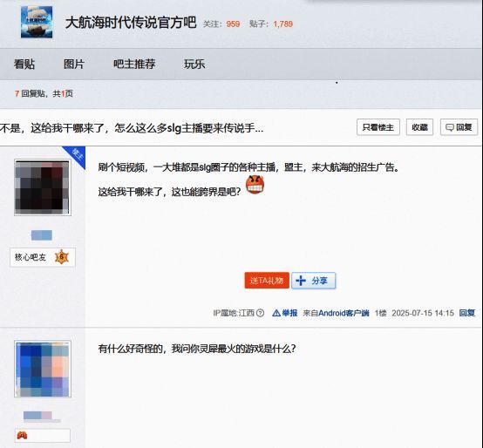Click the IP属地:江西 location text
Viewport: 483px width, 448px height.
[x=234, y=313]
